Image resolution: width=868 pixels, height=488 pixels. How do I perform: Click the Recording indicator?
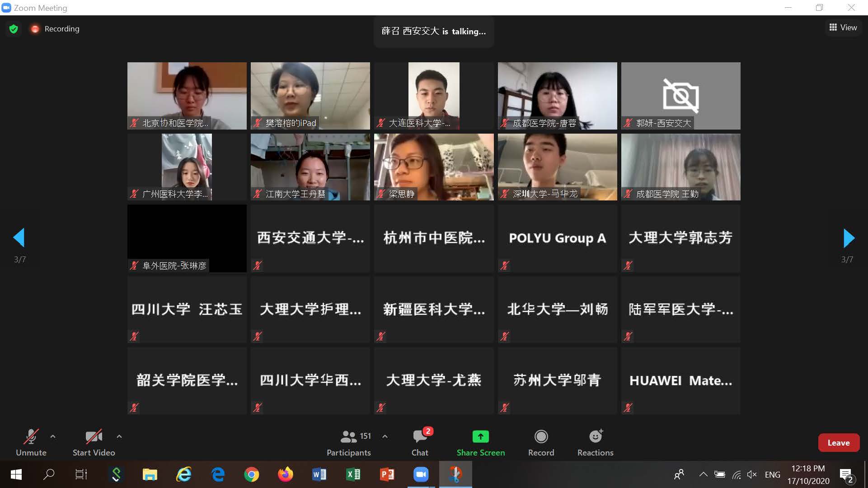[55, 29]
